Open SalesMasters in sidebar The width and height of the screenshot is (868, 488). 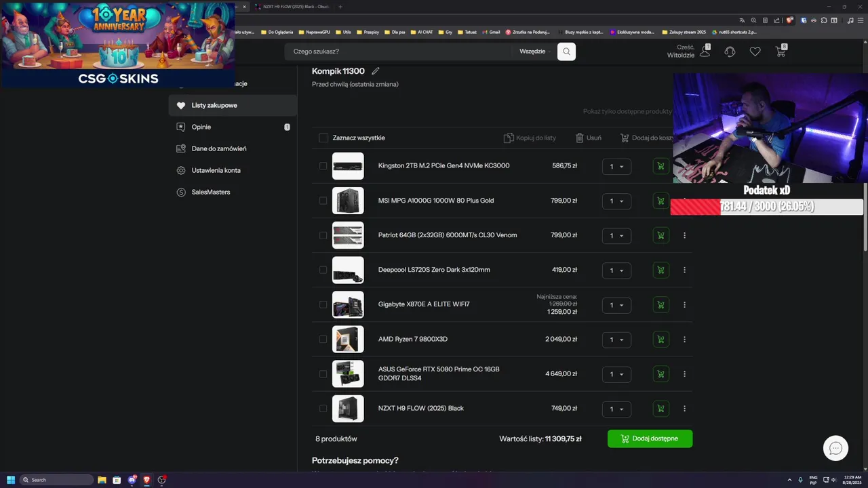coord(233,192)
